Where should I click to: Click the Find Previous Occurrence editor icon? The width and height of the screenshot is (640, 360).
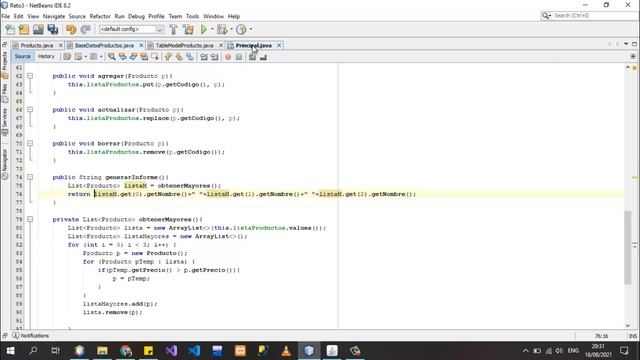pyautogui.click(x=122, y=57)
